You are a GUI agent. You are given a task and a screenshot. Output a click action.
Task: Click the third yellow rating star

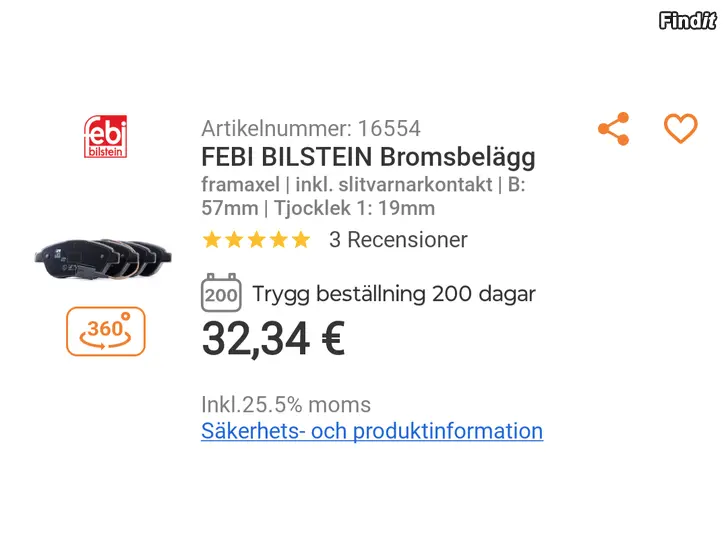256,240
